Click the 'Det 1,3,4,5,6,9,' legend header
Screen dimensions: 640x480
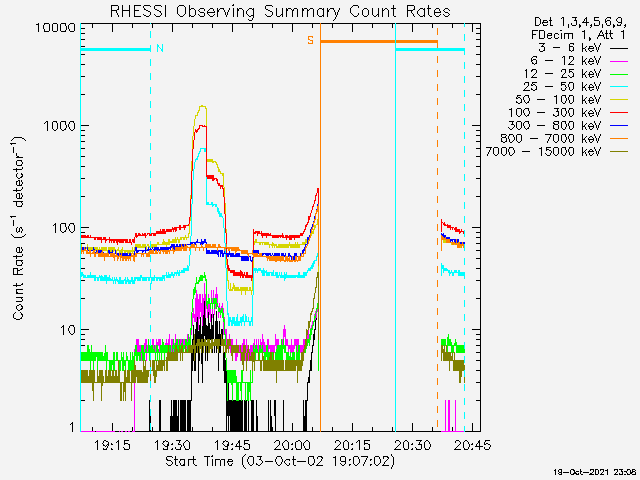point(580,22)
